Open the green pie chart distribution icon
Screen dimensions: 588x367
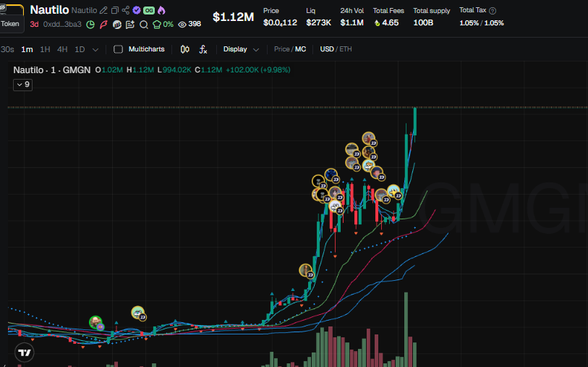(x=90, y=25)
